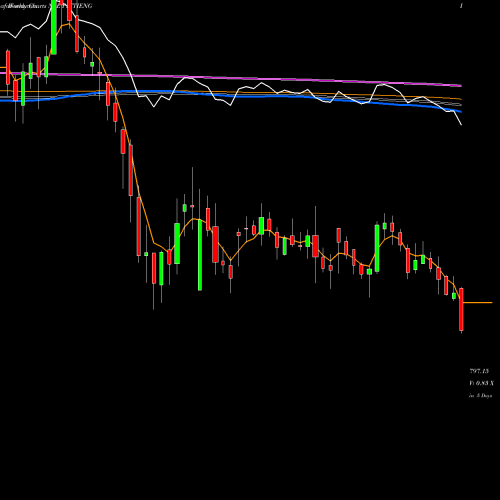Viewport: 500px width, 500px height.
Task: Click the "in 5 Days" label
Action: click(x=480, y=396)
